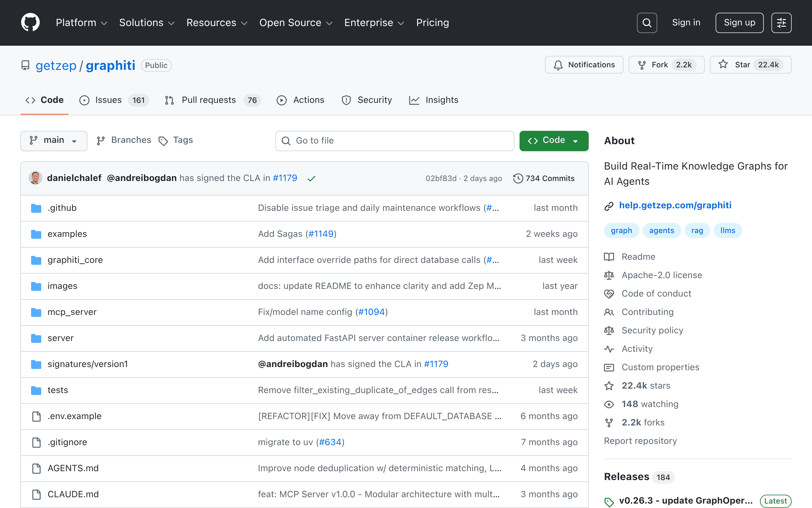This screenshot has height=508, width=812.
Task: Expand the Enterprise menu
Action: [x=374, y=23]
